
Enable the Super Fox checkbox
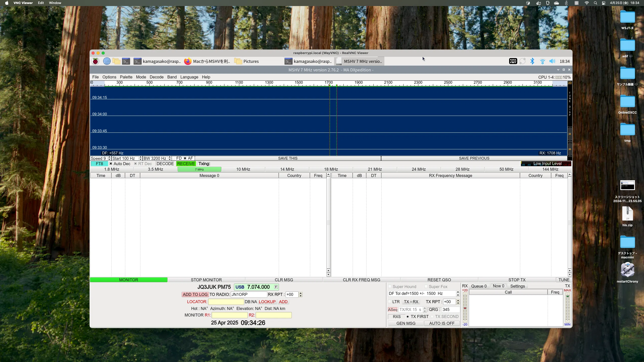click(426, 287)
